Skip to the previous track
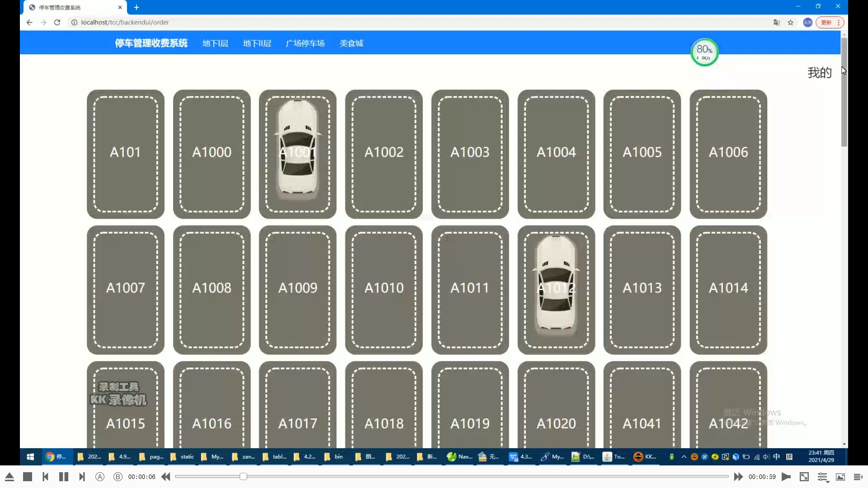Viewport: 868px width, 488px height. pyautogui.click(x=45, y=477)
